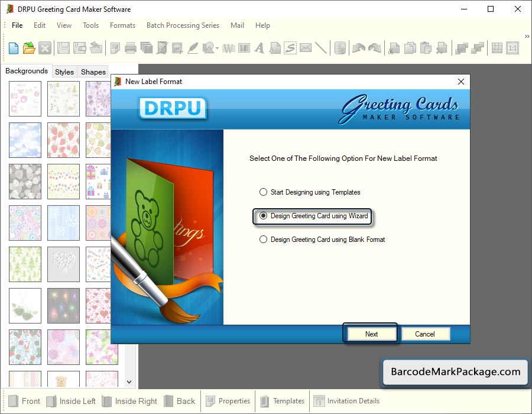Click the bring-to-front layers icon

(x=462, y=48)
